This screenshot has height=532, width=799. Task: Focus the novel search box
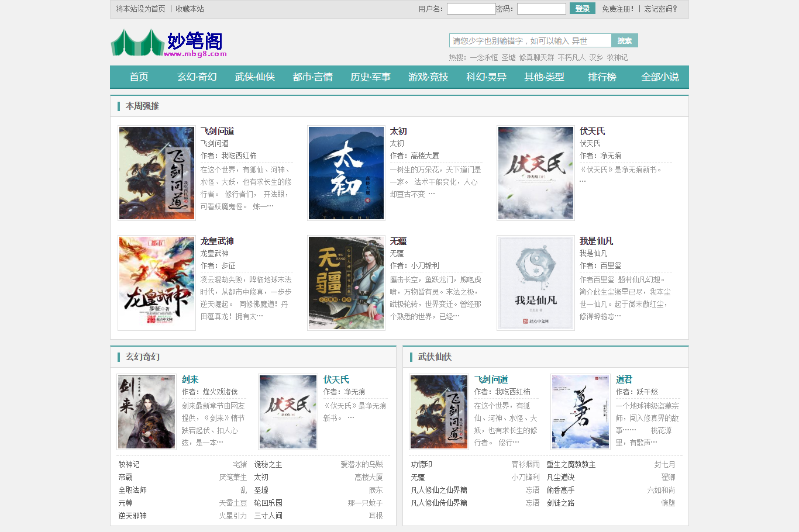pyautogui.click(x=530, y=40)
